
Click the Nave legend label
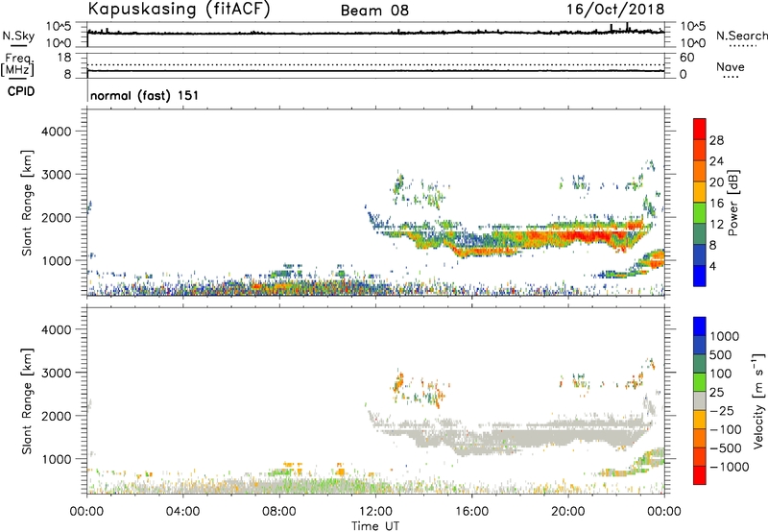point(731,66)
